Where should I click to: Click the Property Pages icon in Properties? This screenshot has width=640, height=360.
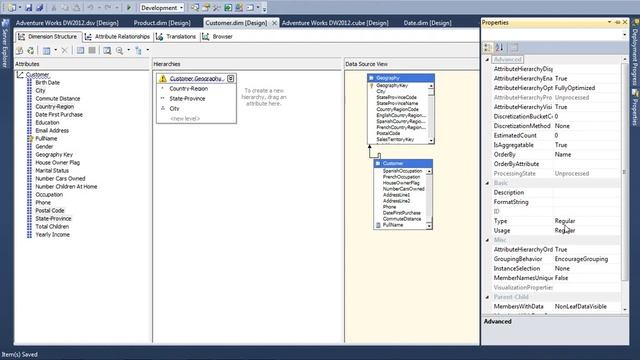click(515, 48)
